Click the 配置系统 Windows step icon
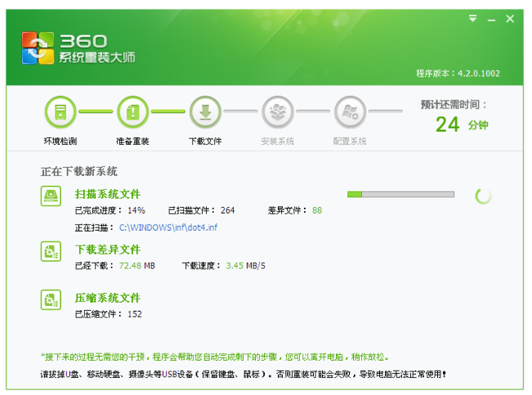The width and height of the screenshot is (532, 395). coord(350,111)
